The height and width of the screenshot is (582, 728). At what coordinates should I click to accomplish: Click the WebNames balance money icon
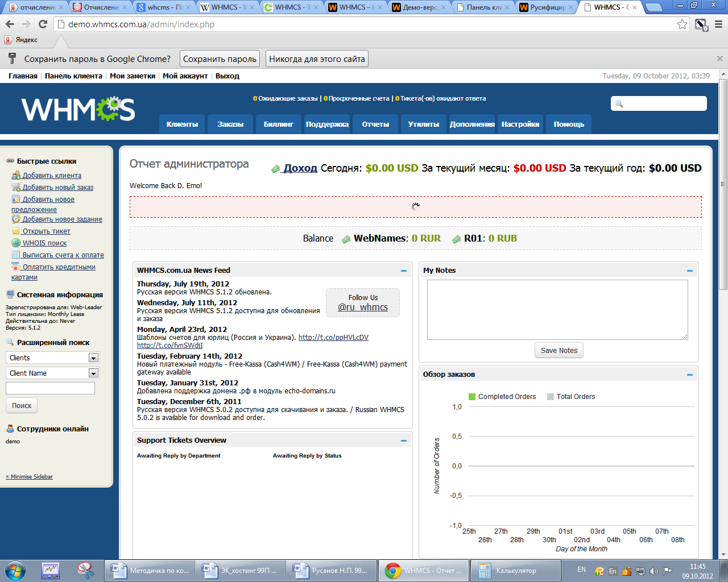click(346, 239)
